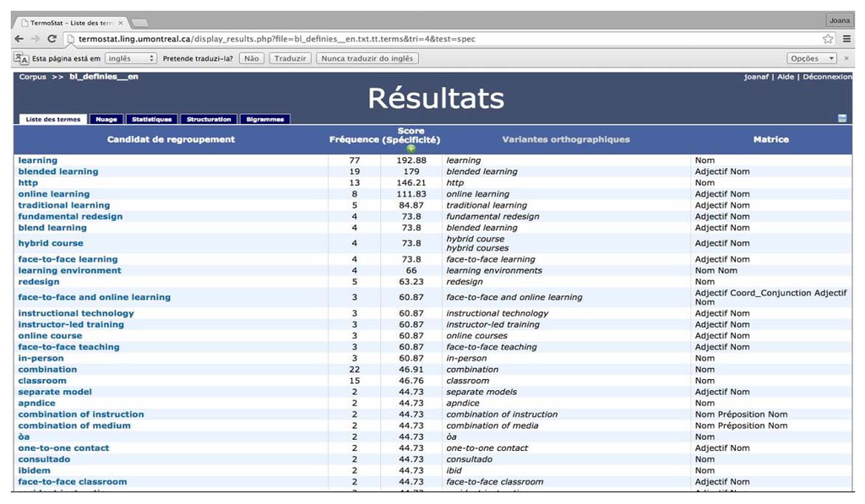Click Nunca traduzir do inglês button

367,58
